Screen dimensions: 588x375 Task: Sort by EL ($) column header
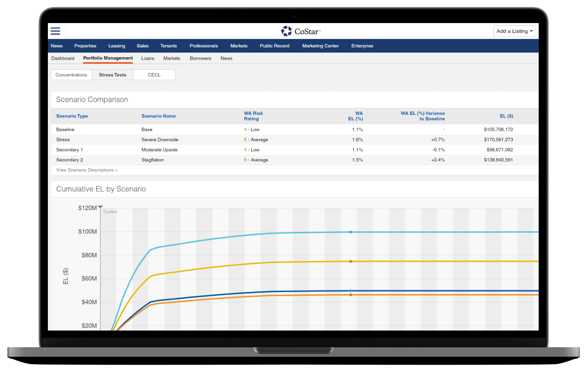(506, 116)
